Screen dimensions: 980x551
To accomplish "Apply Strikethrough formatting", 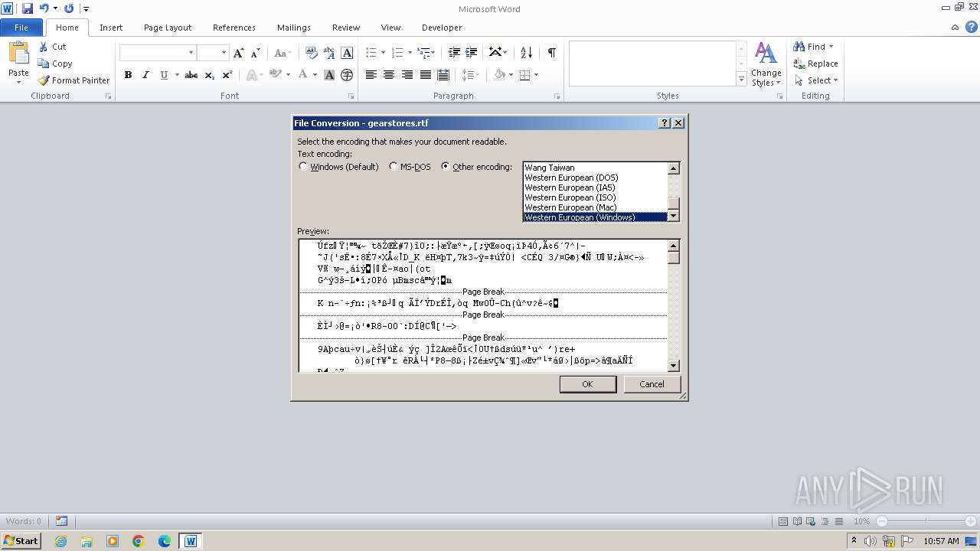I will tap(191, 75).
